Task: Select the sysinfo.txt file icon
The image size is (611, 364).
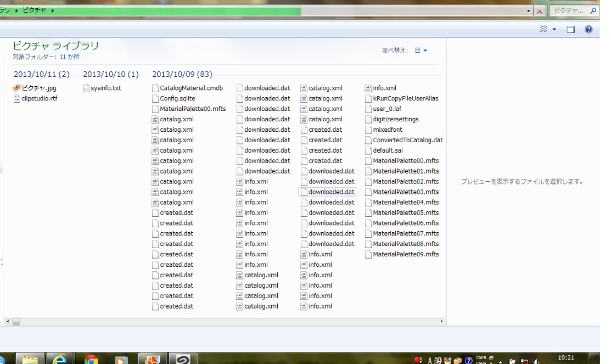Action: click(x=86, y=88)
